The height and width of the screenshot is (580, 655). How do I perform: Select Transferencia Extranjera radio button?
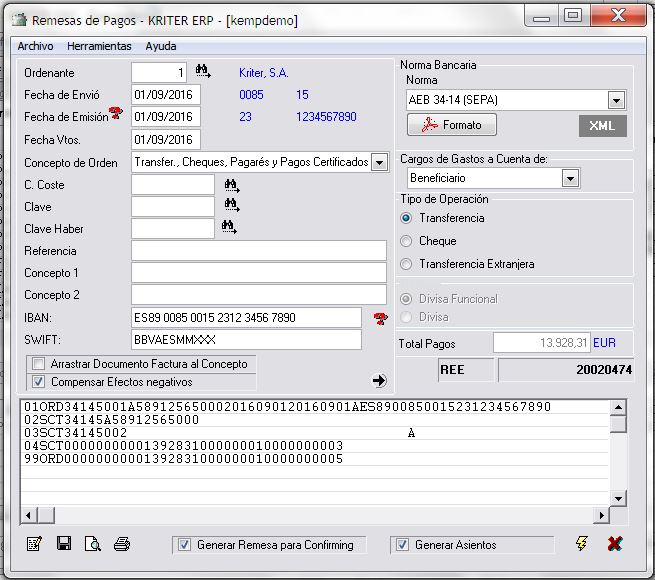point(406,264)
